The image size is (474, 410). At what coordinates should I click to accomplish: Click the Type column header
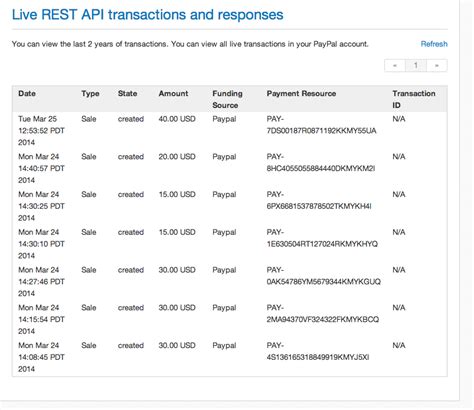90,94
